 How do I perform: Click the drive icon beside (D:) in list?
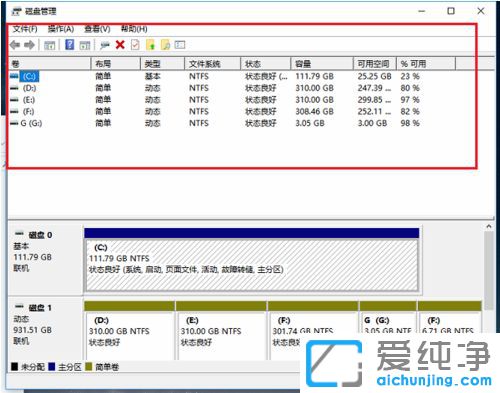(x=14, y=88)
